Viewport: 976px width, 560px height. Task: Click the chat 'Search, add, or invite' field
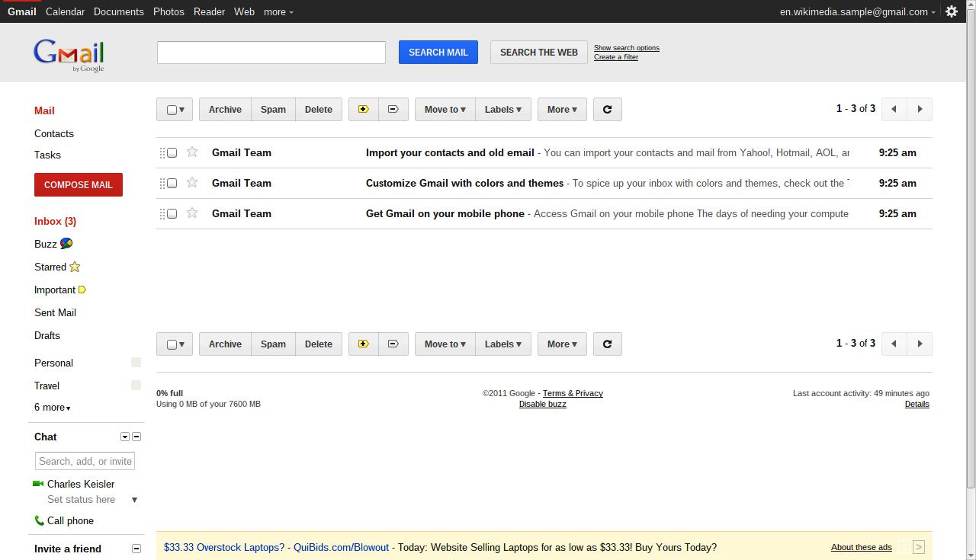coord(85,461)
